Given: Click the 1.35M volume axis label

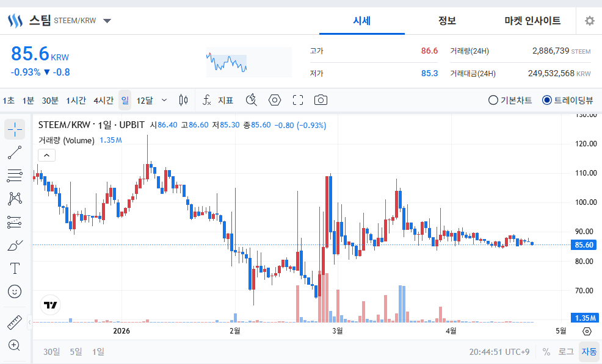Looking at the screenshot, I should point(584,318).
